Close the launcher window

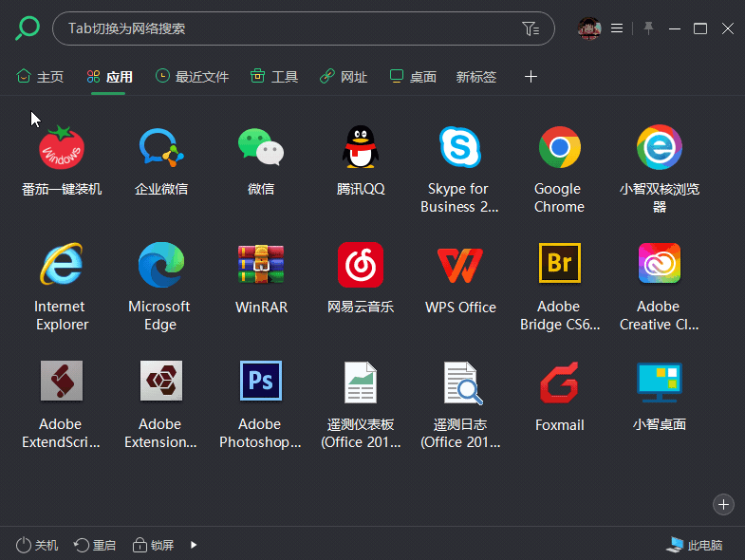pos(728,28)
